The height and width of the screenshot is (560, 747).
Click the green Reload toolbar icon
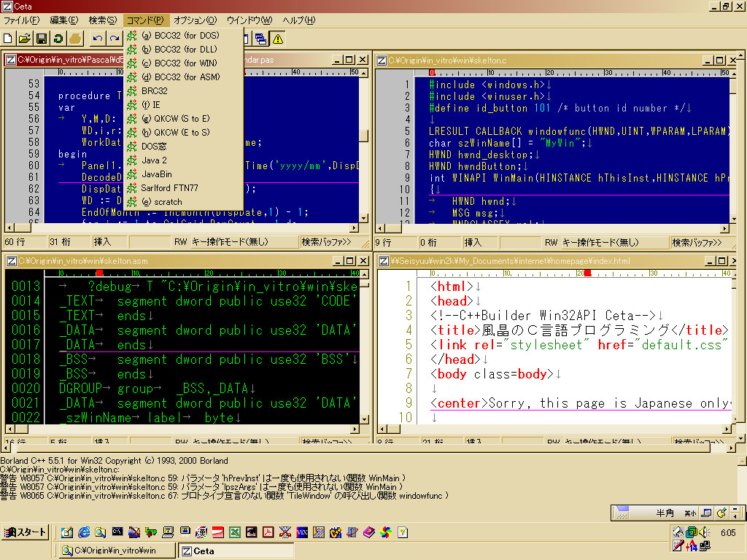coord(58,38)
